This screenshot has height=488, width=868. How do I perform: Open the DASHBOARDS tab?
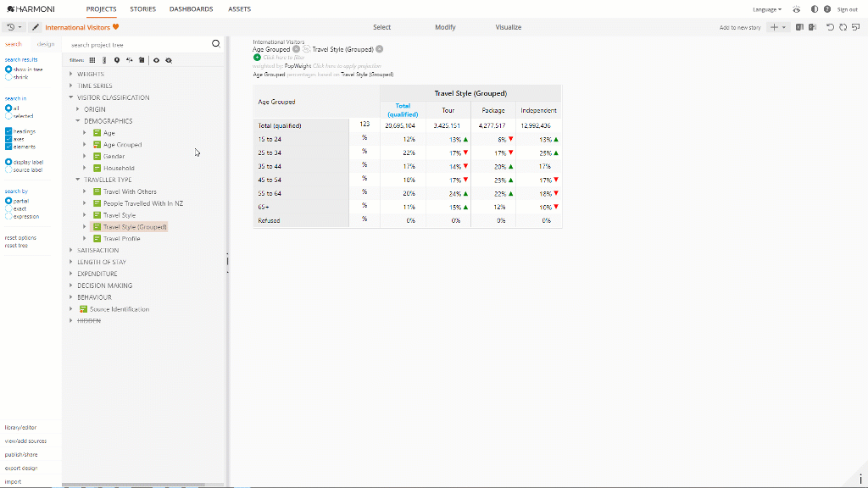tap(191, 8)
